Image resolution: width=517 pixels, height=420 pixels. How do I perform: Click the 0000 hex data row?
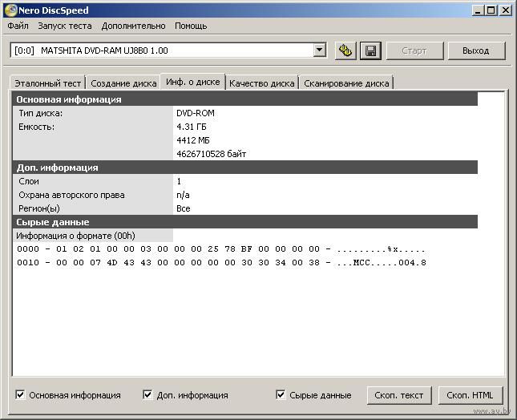(221, 249)
